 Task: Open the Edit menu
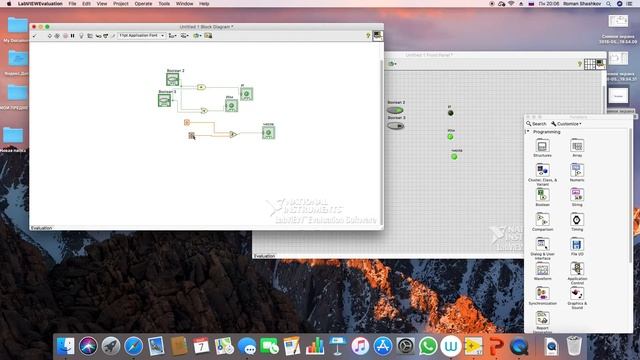pyautogui.click(x=87, y=4)
